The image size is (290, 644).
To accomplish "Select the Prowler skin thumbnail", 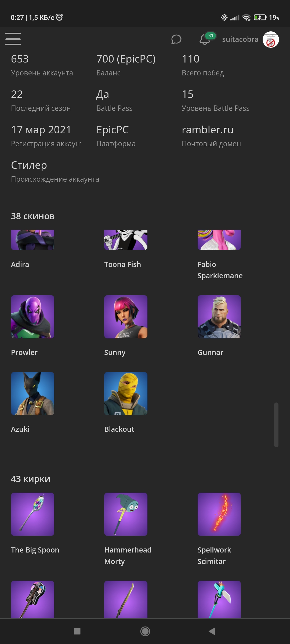I will [32, 317].
